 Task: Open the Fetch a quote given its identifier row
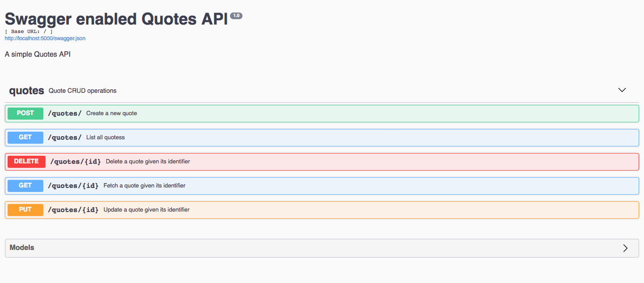click(144, 186)
